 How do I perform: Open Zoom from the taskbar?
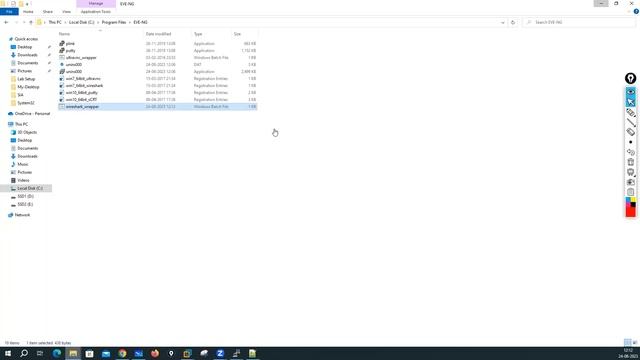220,353
